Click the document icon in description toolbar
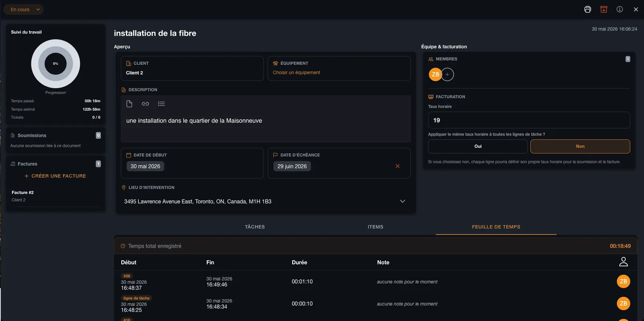 [x=129, y=104]
